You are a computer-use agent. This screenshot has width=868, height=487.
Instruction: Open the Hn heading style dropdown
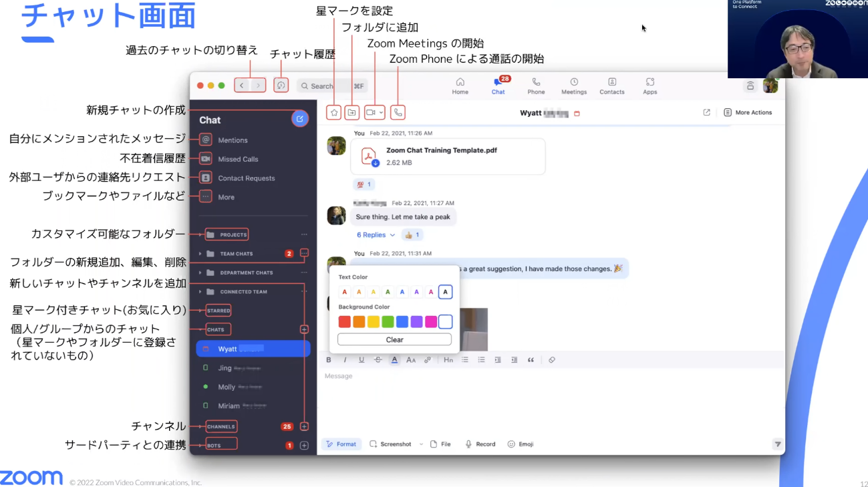coord(448,360)
